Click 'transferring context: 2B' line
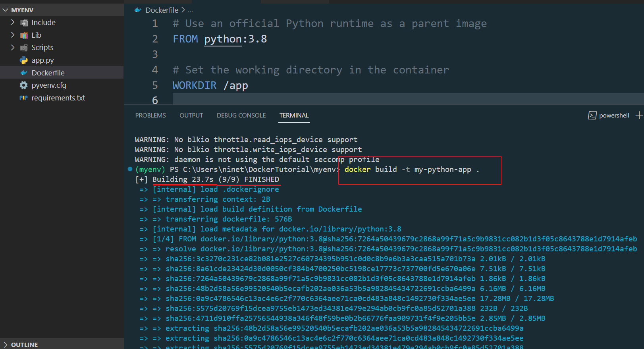Image resolution: width=644 pixels, height=349 pixels. coord(205,199)
